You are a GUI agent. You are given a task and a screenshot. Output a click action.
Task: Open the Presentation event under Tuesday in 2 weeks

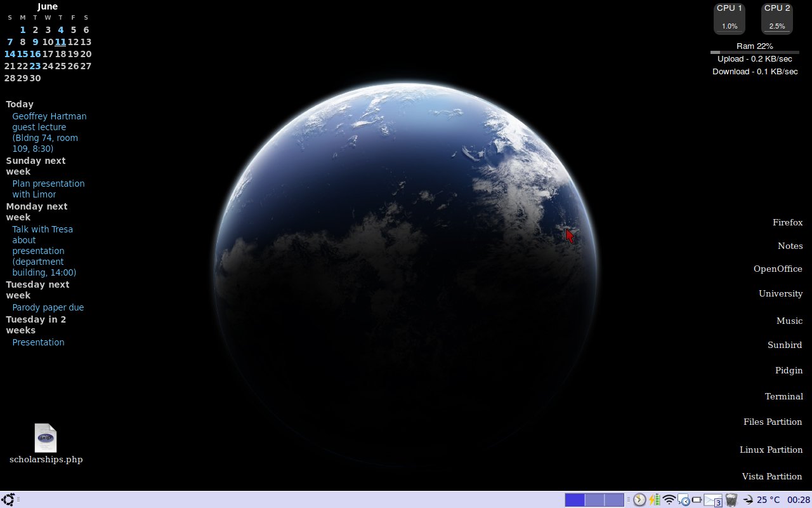38,342
